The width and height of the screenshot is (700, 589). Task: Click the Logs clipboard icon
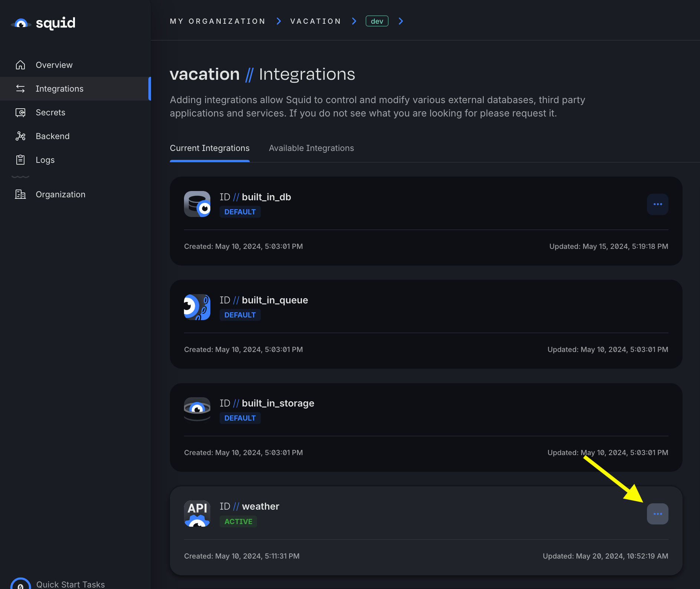[20, 160]
